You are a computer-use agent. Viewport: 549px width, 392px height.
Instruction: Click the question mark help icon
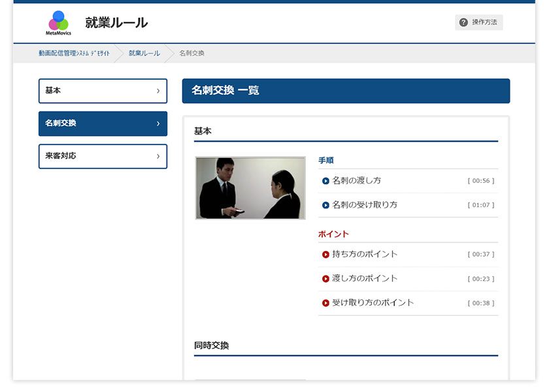pyautogui.click(x=463, y=22)
